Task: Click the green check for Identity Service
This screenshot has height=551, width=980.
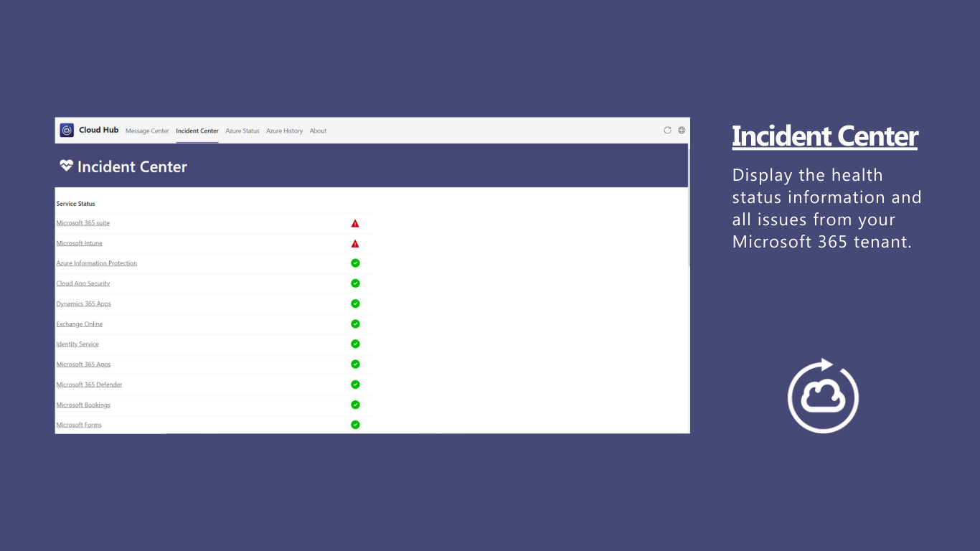Action: tap(355, 344)
